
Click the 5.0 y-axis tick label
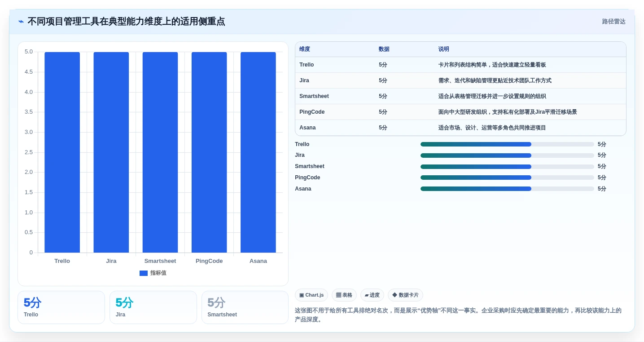(x=29, y=52)
